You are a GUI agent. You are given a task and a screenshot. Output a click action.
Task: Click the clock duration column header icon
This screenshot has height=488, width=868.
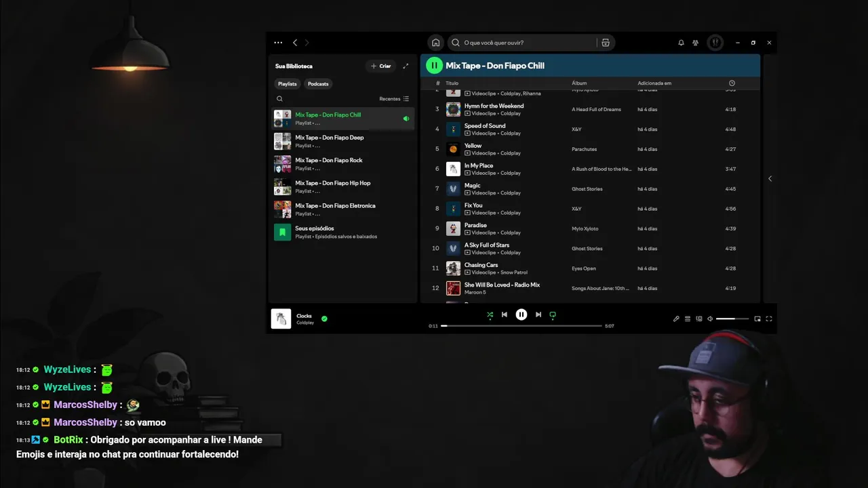[x=732, y=83]
